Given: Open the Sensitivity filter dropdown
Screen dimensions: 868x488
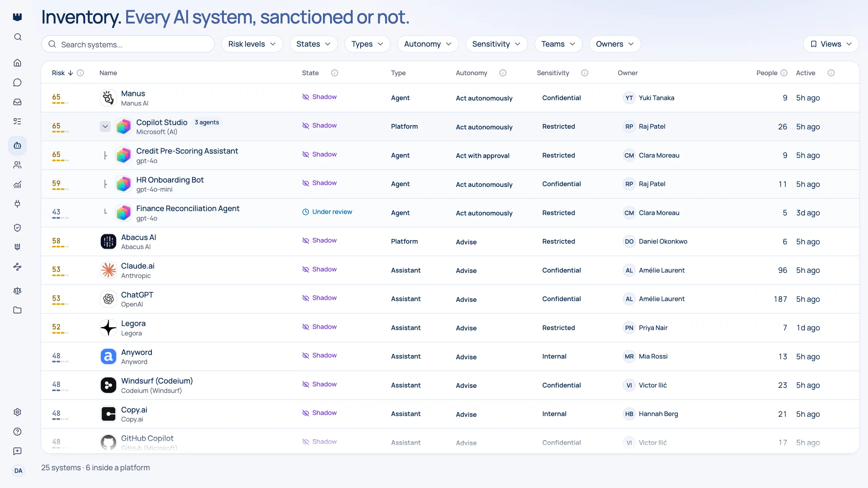Looking at the screenshot, I should coord(496,44).
